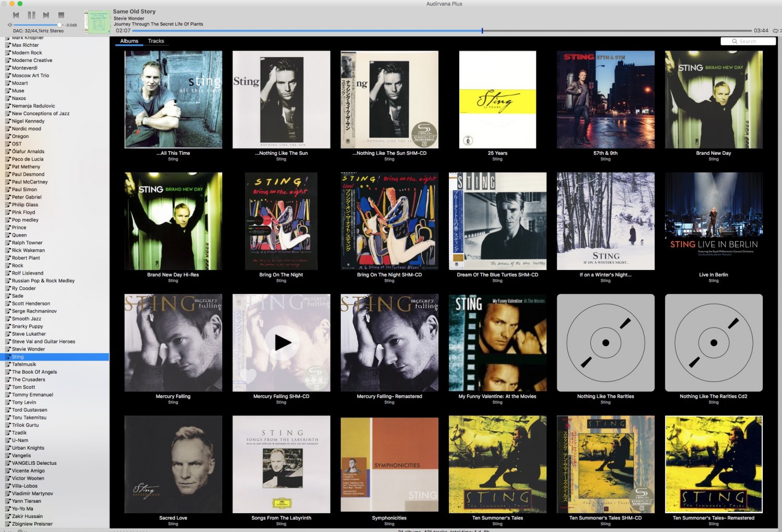This screenshot has width=782, height=532.
Task: Select the VANGELIS Delectus playlist
Action: (55, 463)
